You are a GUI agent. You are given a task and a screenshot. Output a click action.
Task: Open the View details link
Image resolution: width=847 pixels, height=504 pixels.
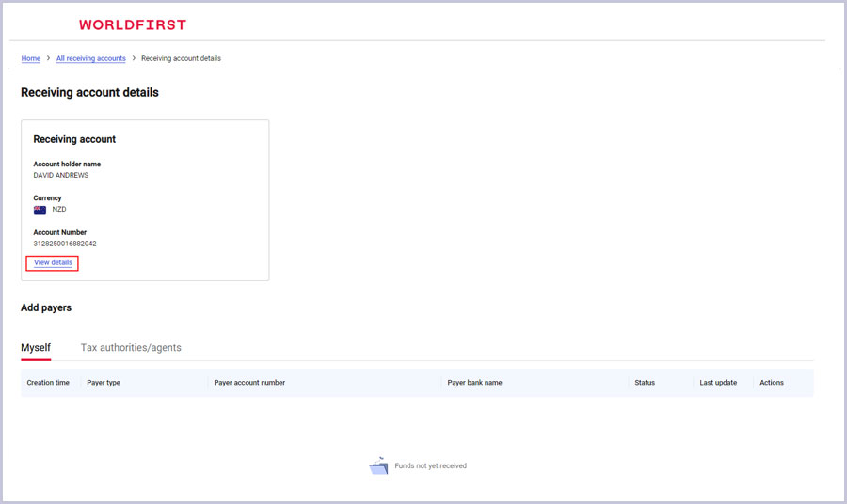53,262
